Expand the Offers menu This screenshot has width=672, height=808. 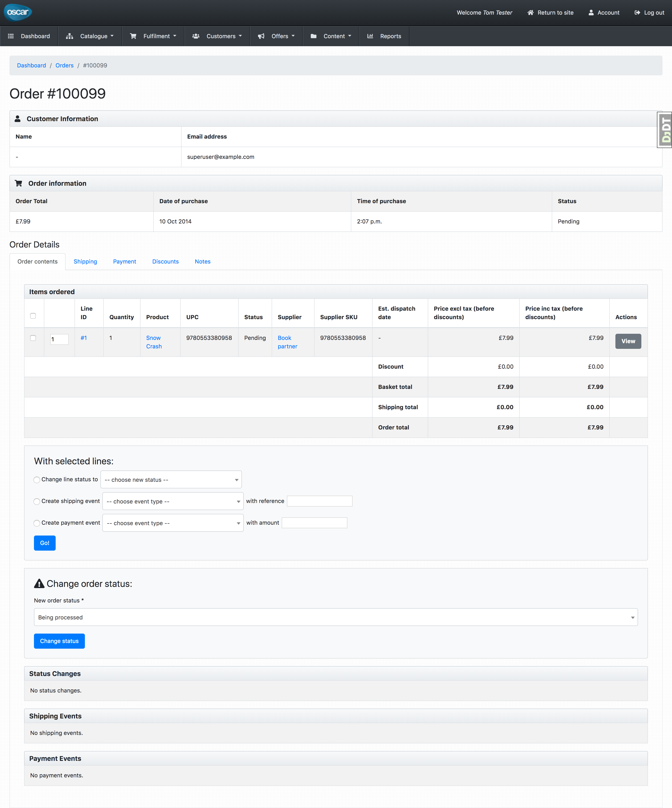276,36
